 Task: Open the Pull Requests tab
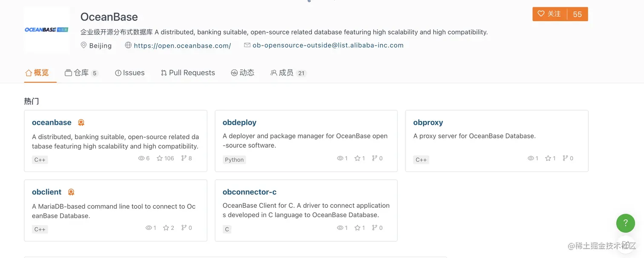click(x=188, y=73)
